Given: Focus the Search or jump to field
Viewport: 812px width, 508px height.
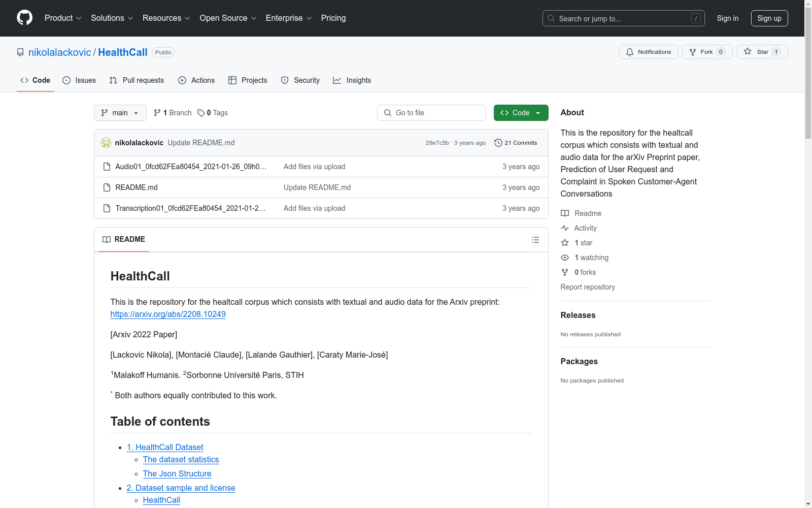Looking at the screenshot, I should point(623,18).
